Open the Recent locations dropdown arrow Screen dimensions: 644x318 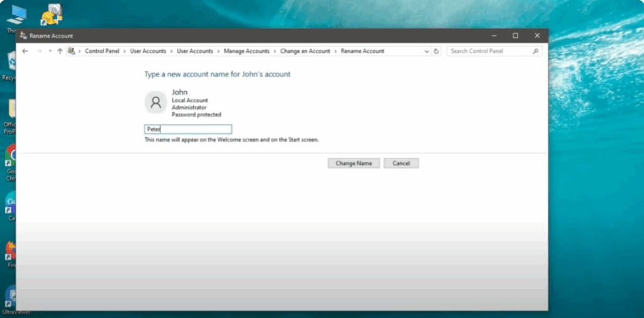(50, 51)
